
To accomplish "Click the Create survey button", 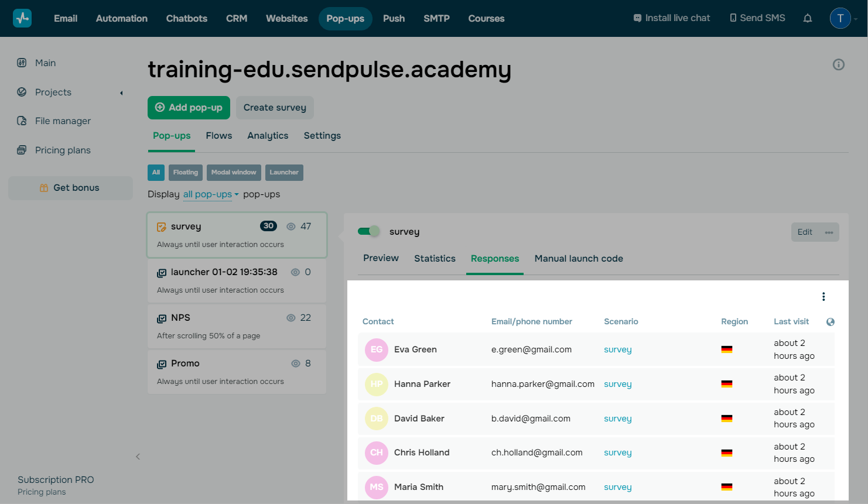I will (275, 108).
